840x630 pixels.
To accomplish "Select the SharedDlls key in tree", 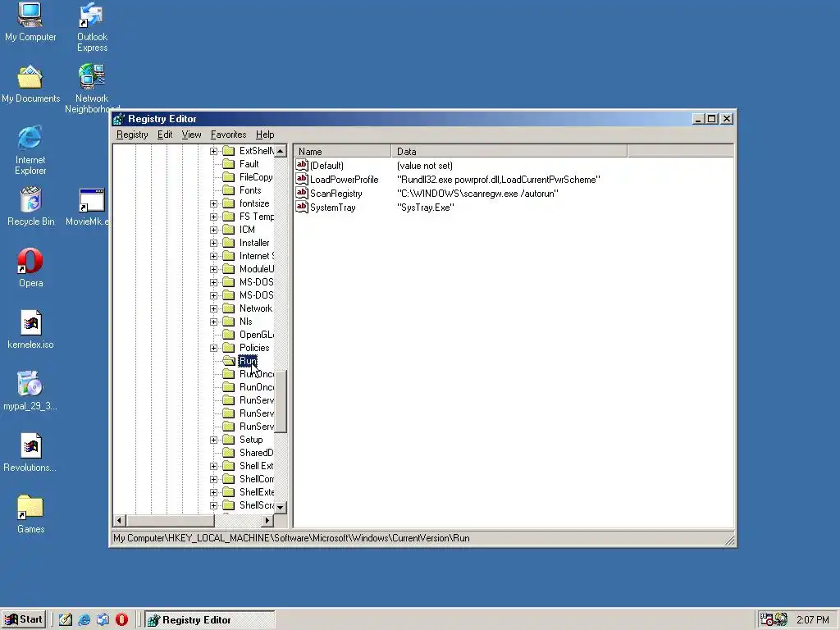I will [x=256, y=453].
